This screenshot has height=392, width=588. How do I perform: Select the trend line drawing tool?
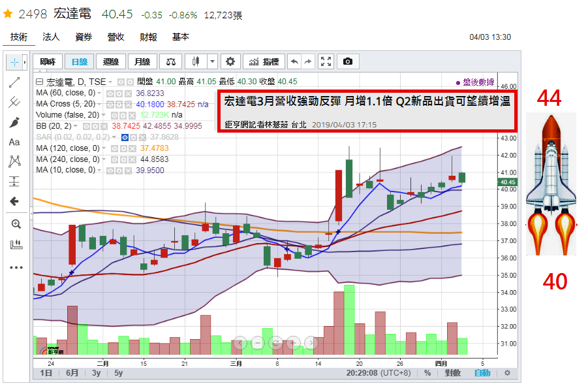pyautogui.click(x=14, y=82)
